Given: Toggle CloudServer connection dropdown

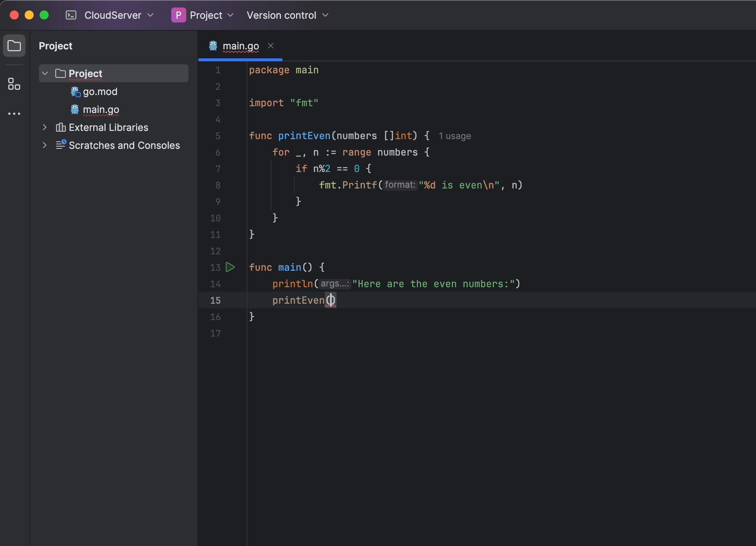Looking at the screenshot, I should click(x=151, y=15).
